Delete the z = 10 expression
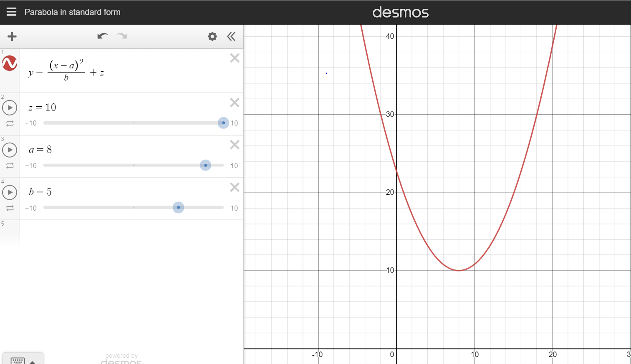Viewport: 631px width, 364px height. [235, 103]
